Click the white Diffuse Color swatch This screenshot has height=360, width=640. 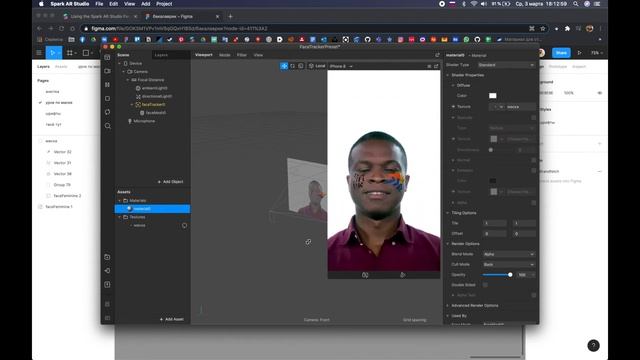click(493, 96)
